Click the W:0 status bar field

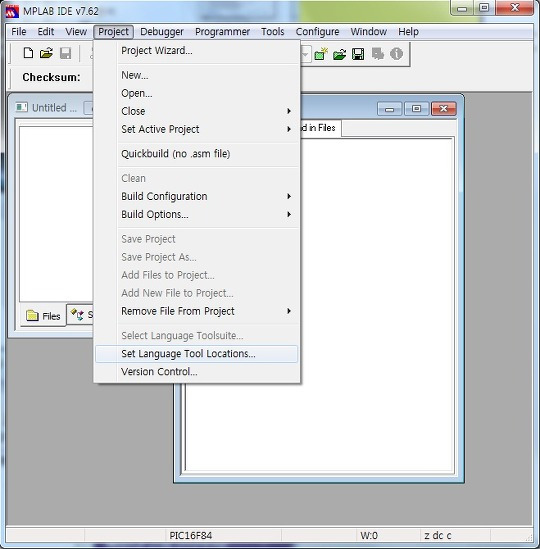(x=369, y=535)
